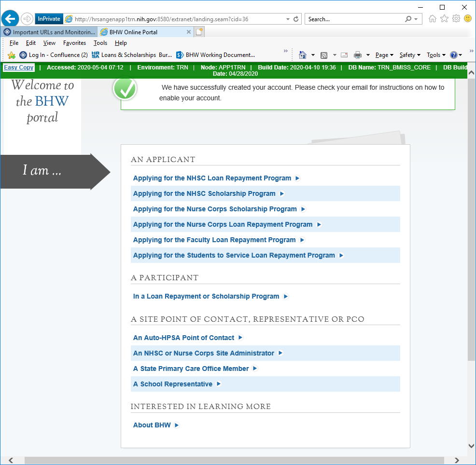
Task: Click arrow icon beside About BHW
Action: click(x=177, y=425)
